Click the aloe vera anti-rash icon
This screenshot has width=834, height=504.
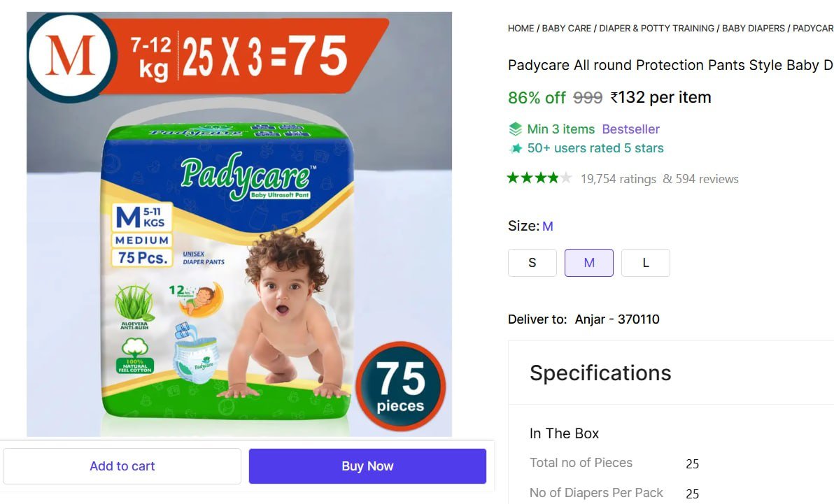coord(134,307)
